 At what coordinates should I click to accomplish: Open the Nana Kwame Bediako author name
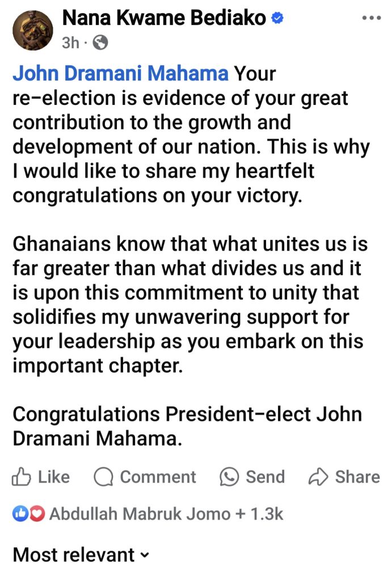[165, 18]
